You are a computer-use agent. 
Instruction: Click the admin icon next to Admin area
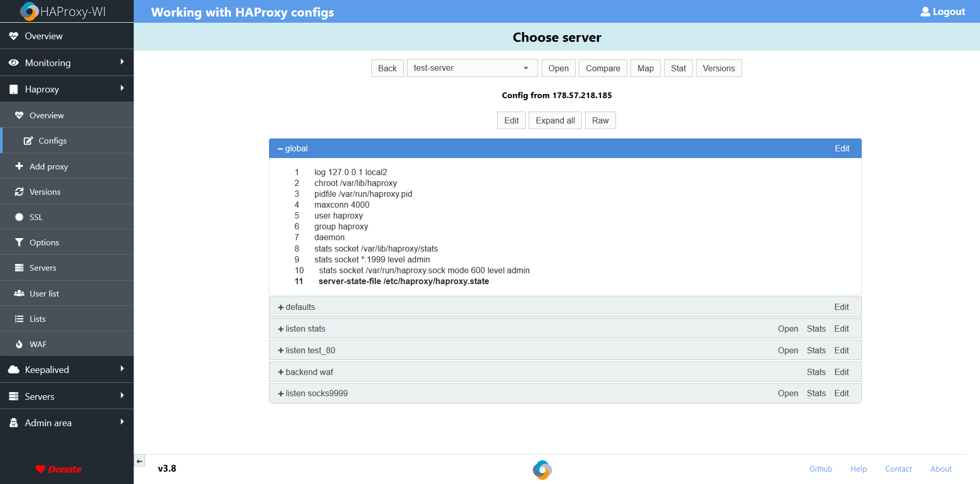[x=14, y=423]
